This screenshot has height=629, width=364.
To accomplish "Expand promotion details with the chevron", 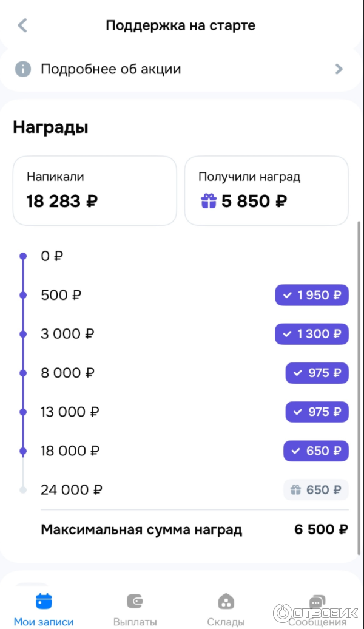I will (x=339, y=69).
